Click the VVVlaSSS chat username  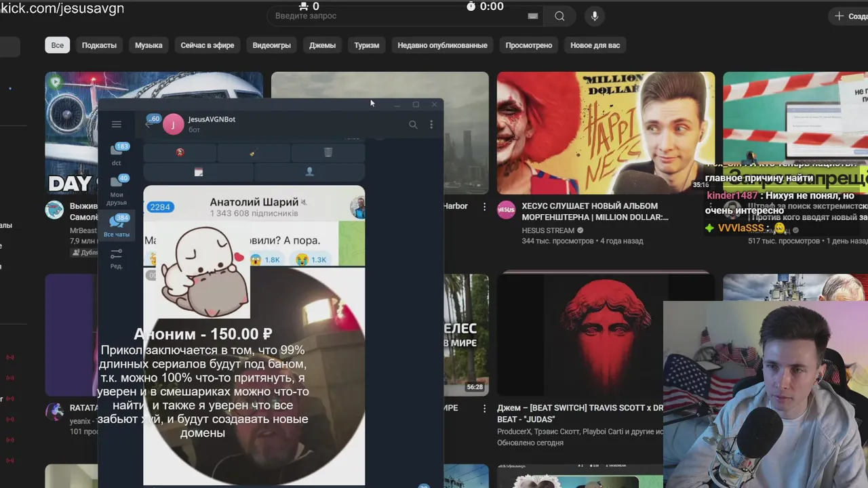point(741,228)
